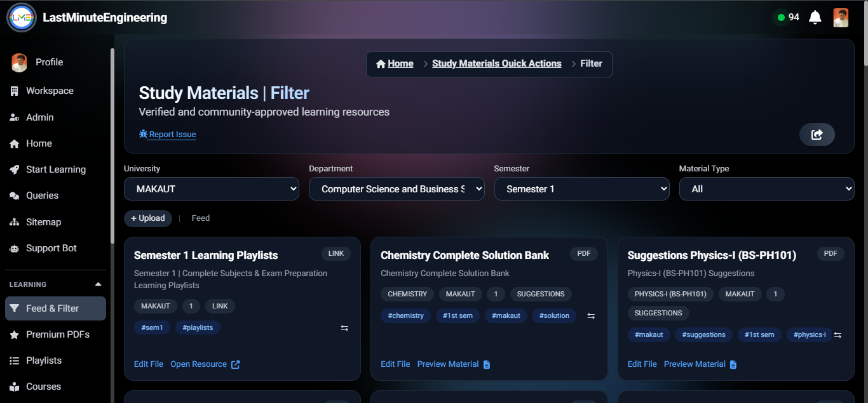Open the Material Type dropdown

click(x=766, y=189)
